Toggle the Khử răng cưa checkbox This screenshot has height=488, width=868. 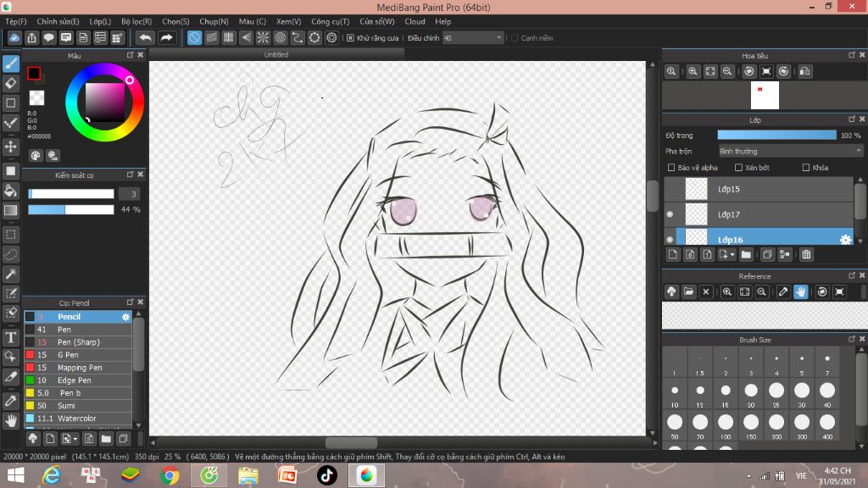[350, 38]
